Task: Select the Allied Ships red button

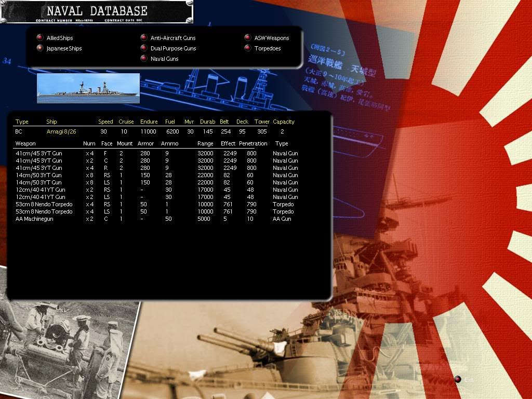Action: (x=40, y=37)
